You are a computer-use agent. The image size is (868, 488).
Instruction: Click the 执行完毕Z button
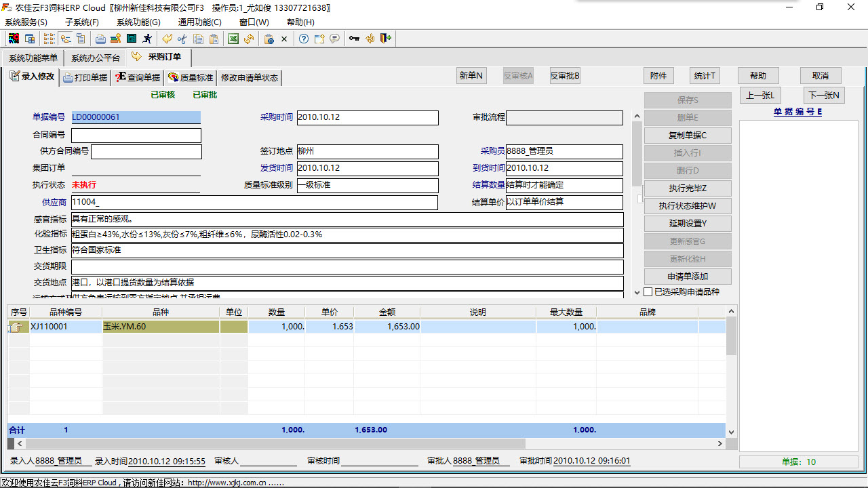click(x=687, y=188)
